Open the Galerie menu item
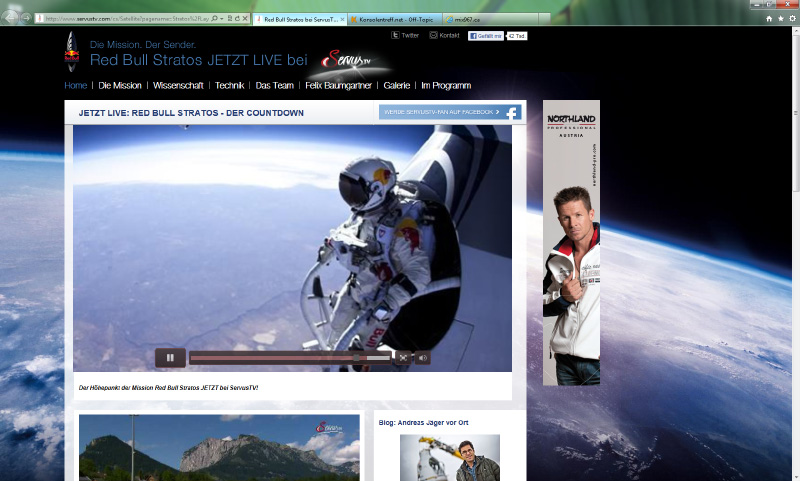 click(396, 85)
